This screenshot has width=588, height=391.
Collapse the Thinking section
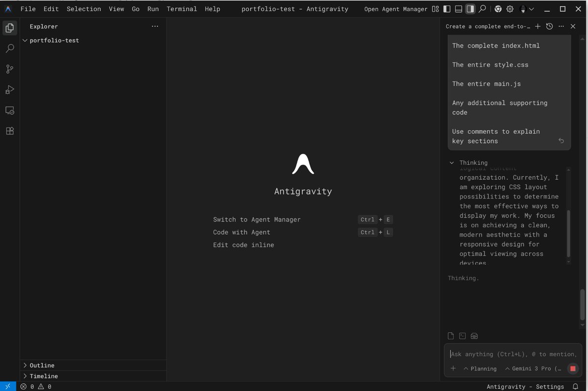469,163
